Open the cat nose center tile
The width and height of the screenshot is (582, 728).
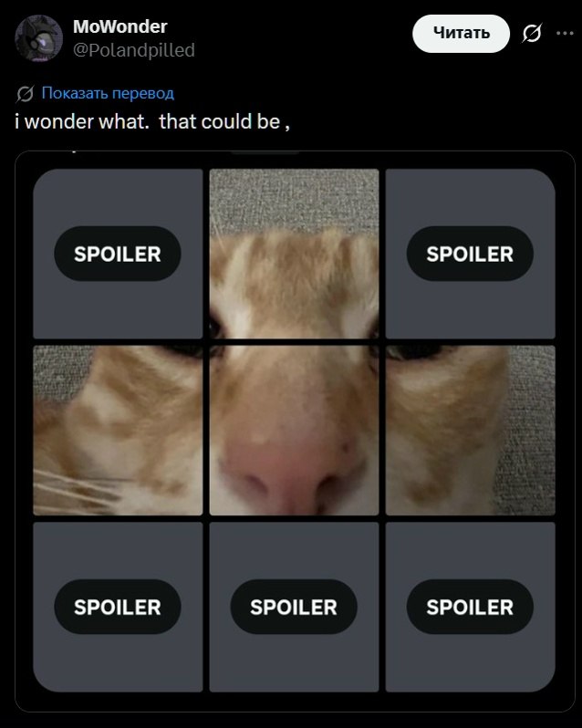294,431
